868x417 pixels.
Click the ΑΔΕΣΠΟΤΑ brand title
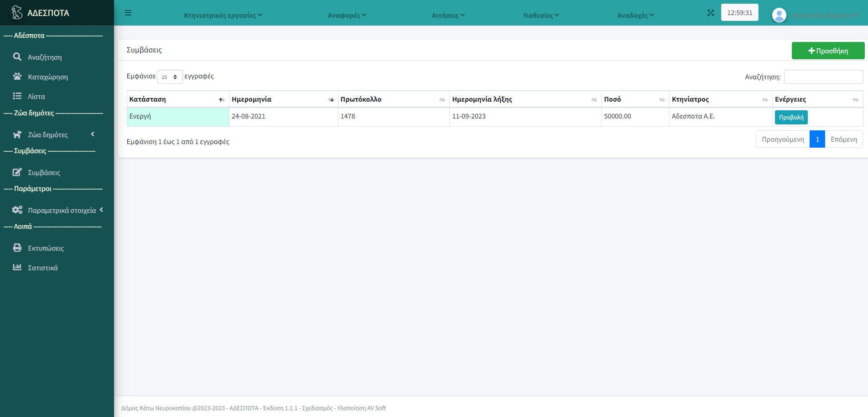pyautogui.click(x=48, y=13)
